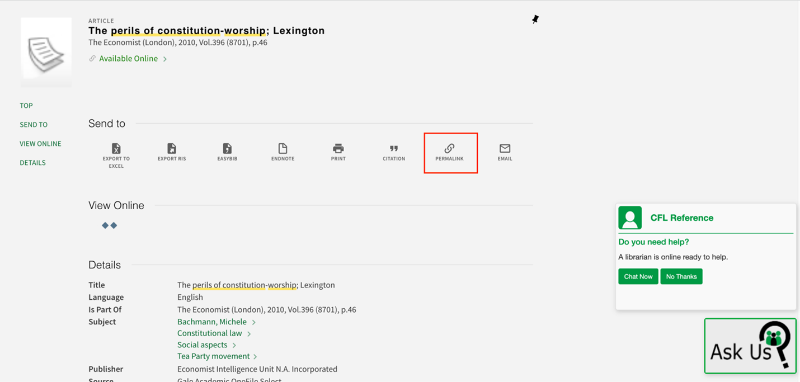The height and width of the screenshot is (382, 800).
Task: Jump to DETAILS sidebar section
Action: tap(33, 163)
